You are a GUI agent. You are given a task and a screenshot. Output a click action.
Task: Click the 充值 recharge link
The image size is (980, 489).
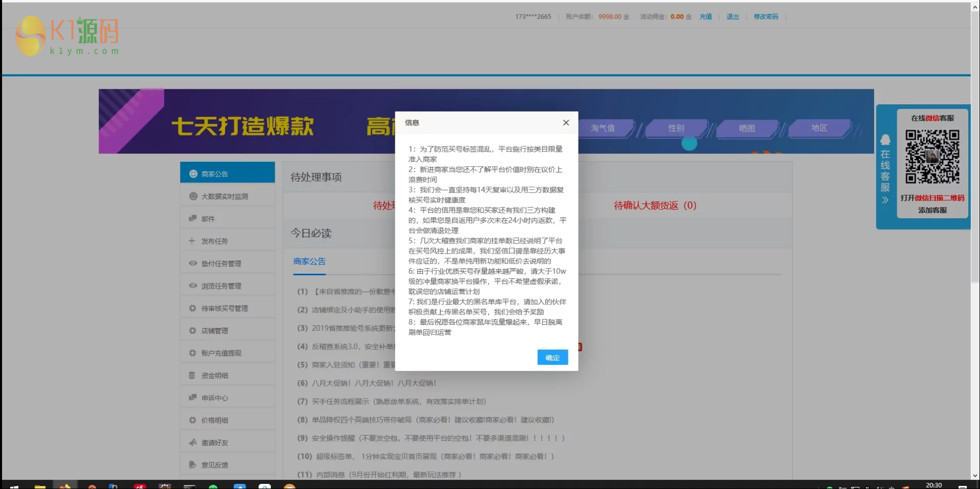click(x=705, y=16)
